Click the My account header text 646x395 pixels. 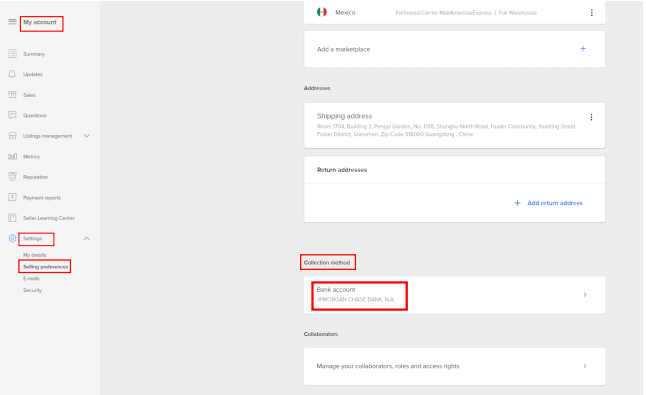coord(40,22)
